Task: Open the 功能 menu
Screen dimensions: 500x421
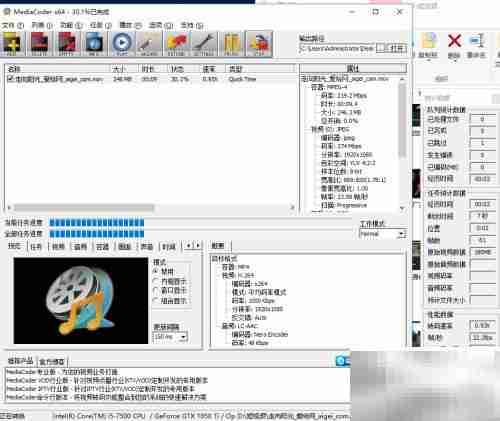Action: [x=71, y=25]
